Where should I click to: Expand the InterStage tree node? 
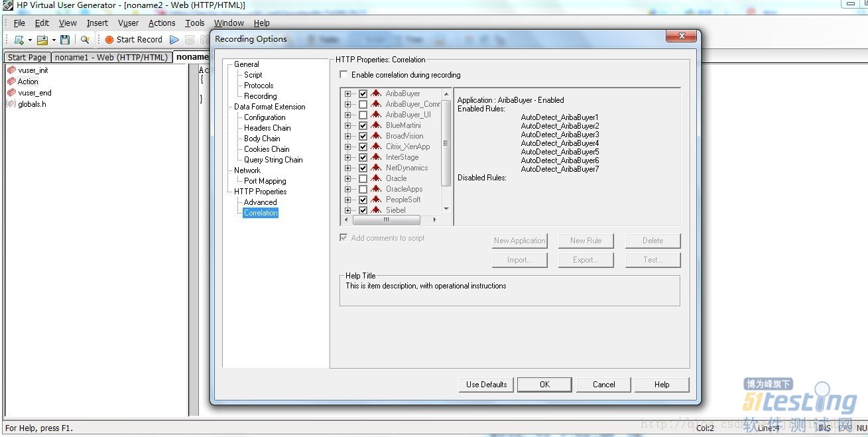(x=348, y=157)
